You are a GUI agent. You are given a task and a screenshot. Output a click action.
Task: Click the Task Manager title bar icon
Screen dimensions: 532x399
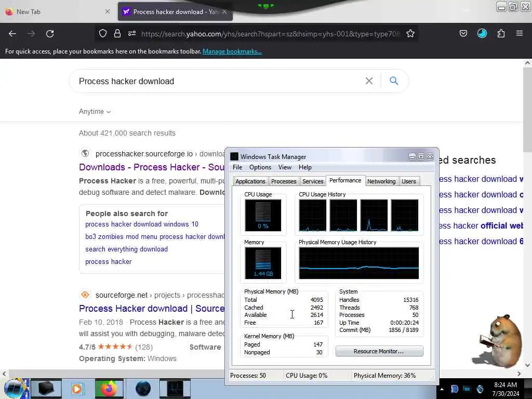(234, 156)
